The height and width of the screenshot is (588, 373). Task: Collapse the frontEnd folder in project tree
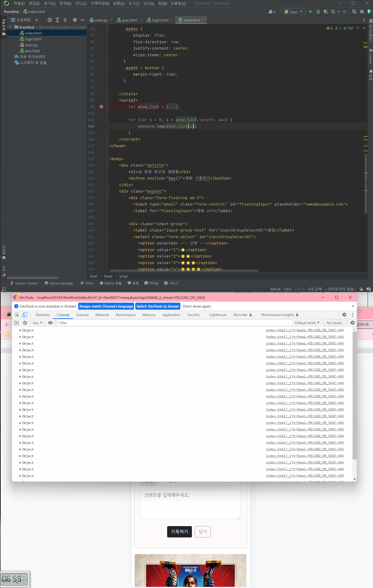10,27
